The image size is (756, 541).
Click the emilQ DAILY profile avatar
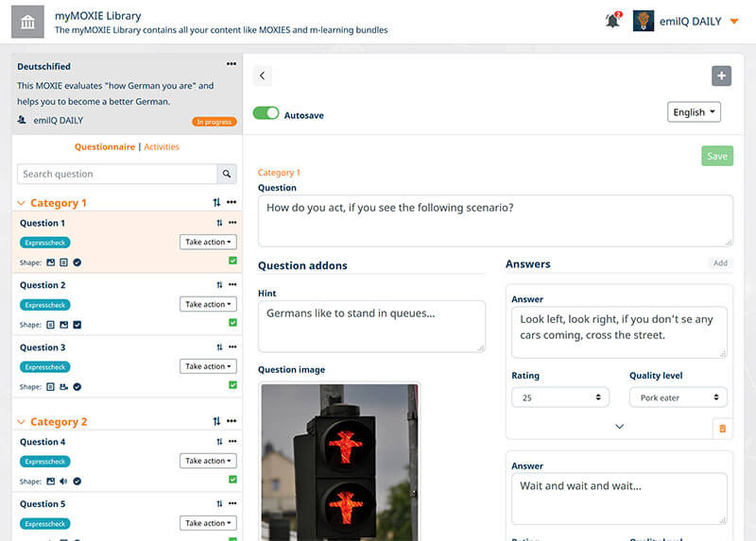click(x=644, y=21)
